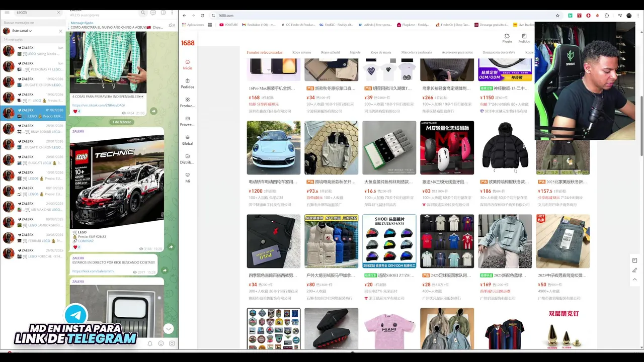Select the 'AIR MAX DN8 LEGO' search result
644x362 pixels.
point(33,207)
